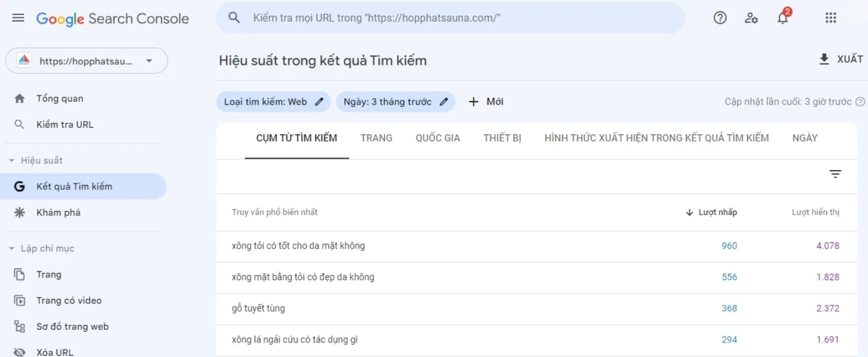The image size is (868, 357).
Task: Open the hamburger main menu
Action: (19, 18)
